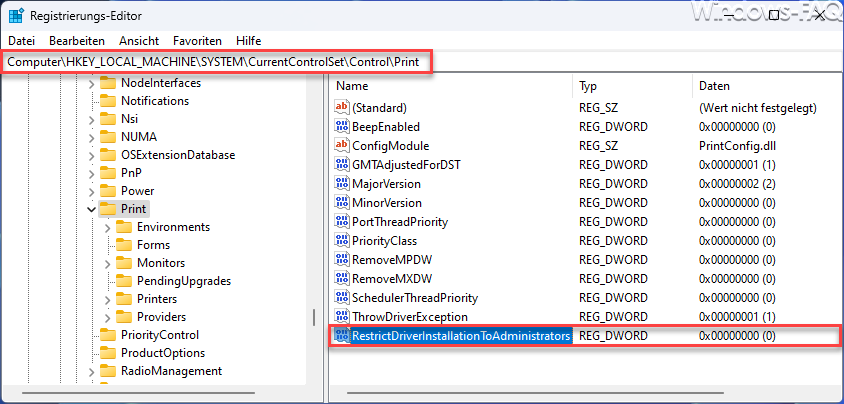
Task: Expand the RadioManagement key
Action: [x=92, y=371]
